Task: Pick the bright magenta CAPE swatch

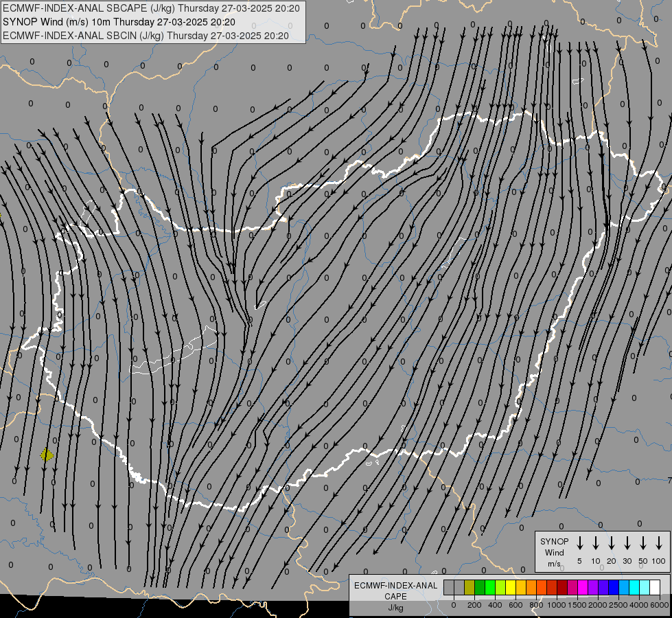Action: pyautogui.click(x=583, y=587)
